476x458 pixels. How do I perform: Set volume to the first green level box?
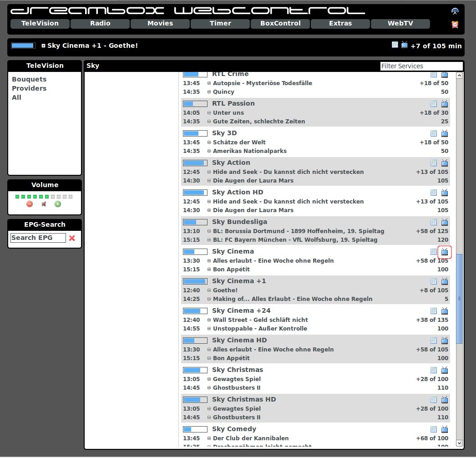coord(17,197)
